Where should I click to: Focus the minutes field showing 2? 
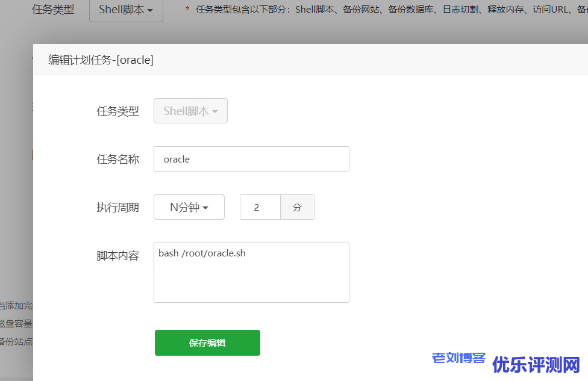coord(260,207)
